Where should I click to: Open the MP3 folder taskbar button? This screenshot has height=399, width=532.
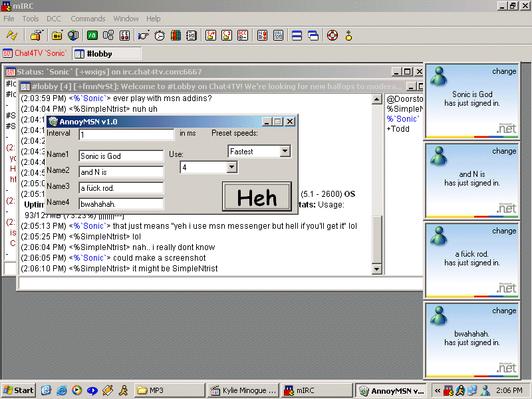point(168,390)
